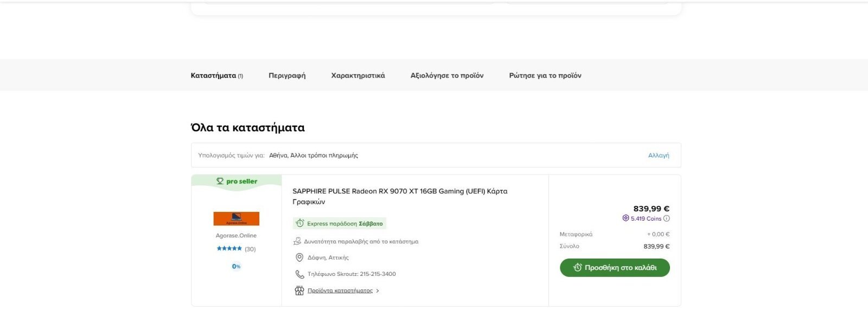
Task: Click the Τηλέφωνο Skroutz: 215-215-3400 text
Action: (x=352, y=274)
